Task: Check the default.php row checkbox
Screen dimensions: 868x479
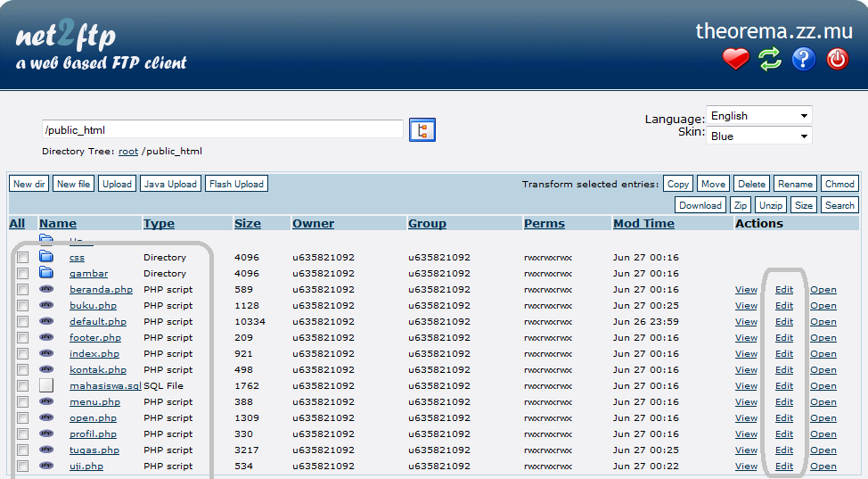Action: tap(22, 321)
